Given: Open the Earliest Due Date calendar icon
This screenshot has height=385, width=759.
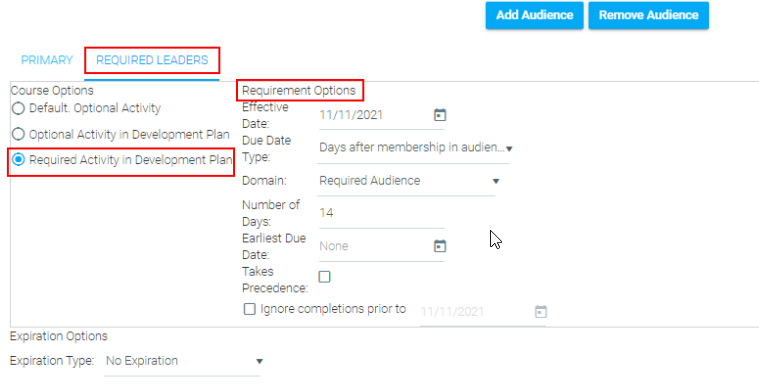Looking at the screenshot, I should [x=440, y=246].
